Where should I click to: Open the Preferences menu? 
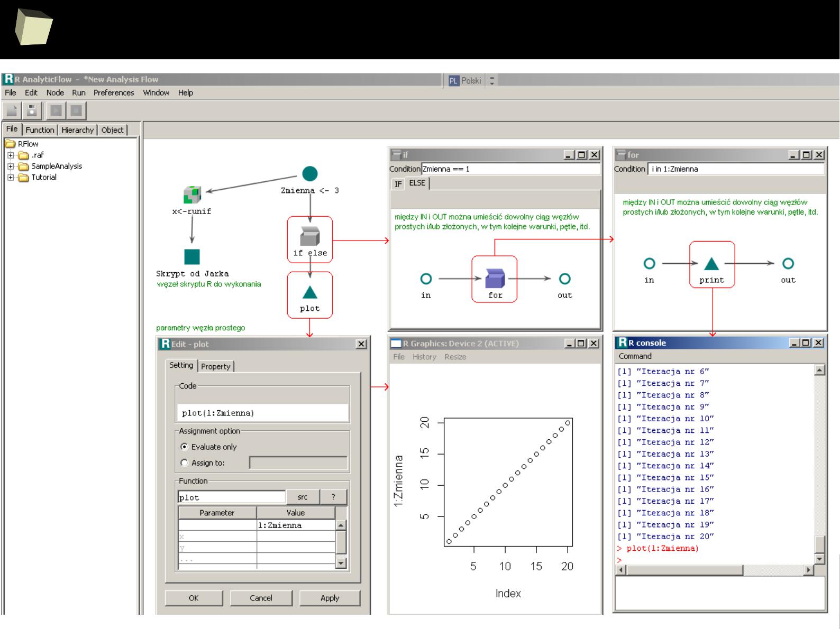point(114,92)
